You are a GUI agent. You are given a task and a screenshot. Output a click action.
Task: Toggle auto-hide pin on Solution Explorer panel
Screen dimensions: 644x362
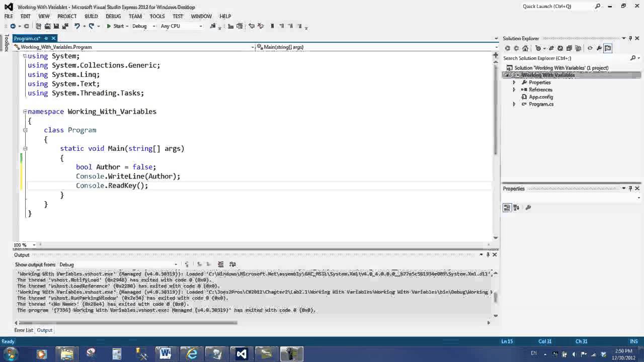tap(630, 38)
